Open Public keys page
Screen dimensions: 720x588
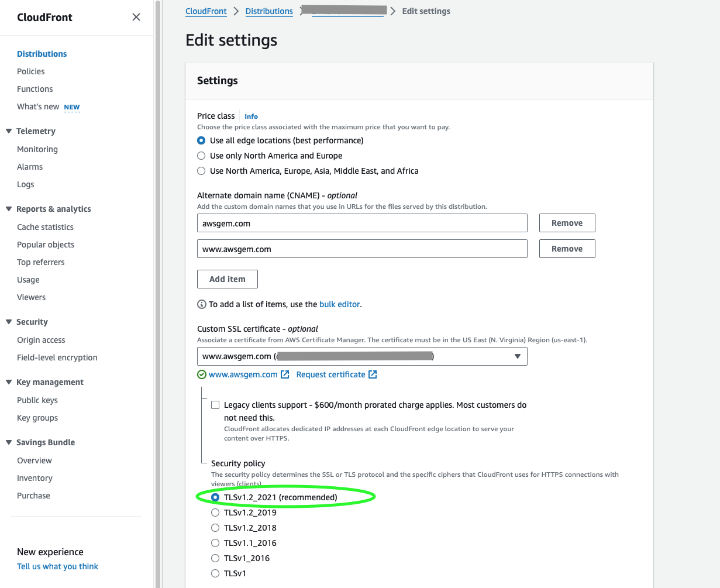tap(37, 400)
